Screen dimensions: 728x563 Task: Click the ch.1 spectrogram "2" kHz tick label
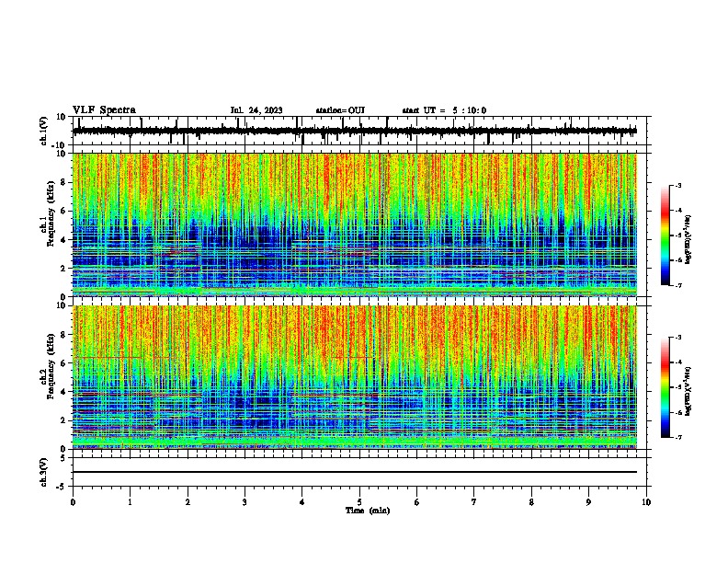[63, 268]
